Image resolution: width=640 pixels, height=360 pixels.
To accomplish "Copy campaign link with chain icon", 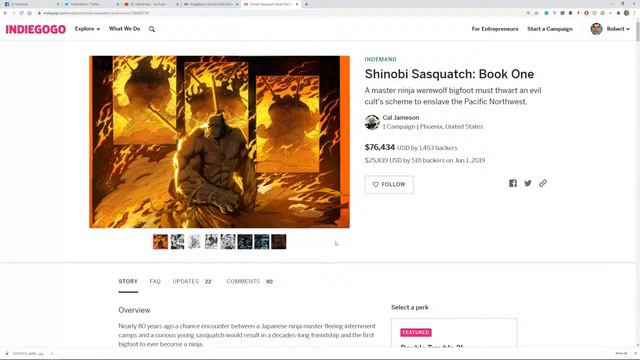I will click(x=542, y=183).
